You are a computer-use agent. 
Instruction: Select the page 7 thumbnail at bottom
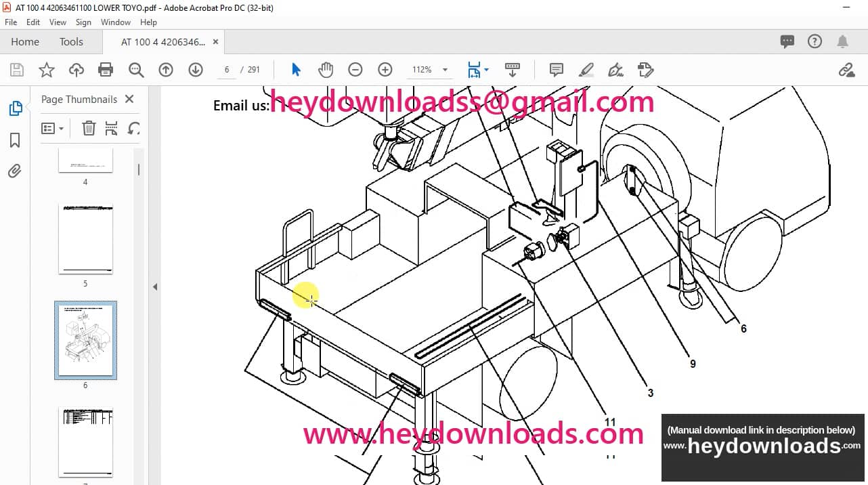point(85,442)
